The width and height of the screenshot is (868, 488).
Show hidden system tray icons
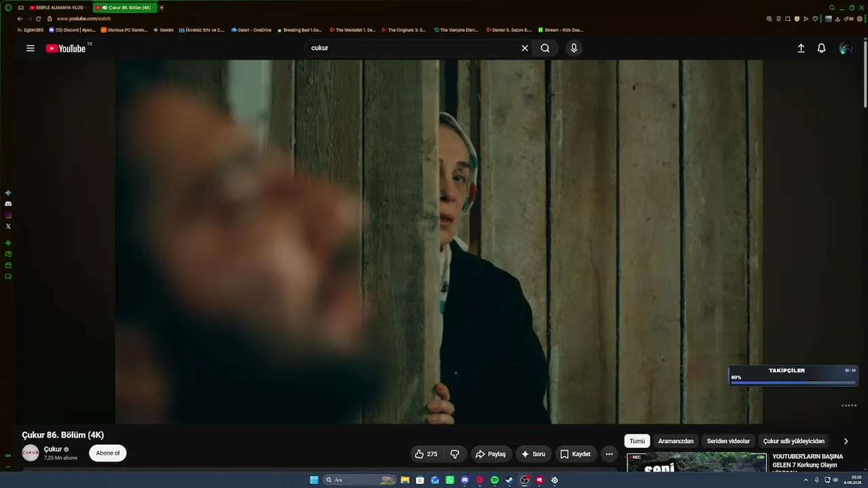click(x=806, y=480)
